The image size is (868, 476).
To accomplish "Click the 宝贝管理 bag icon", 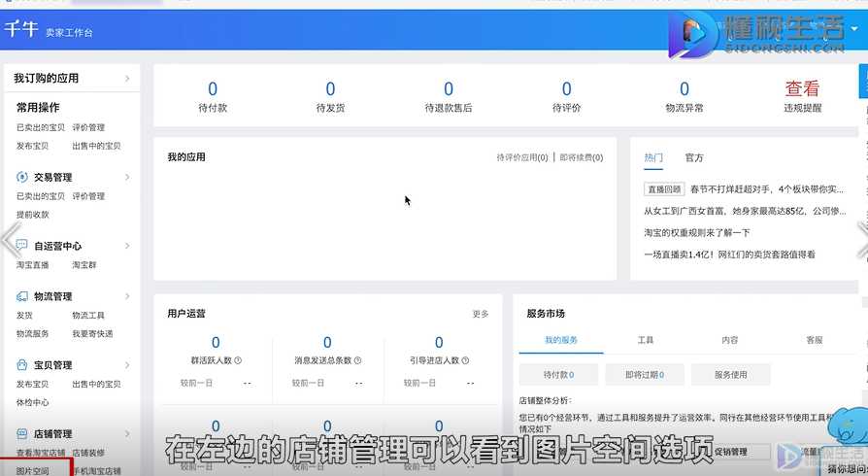I will pos(22,364).
